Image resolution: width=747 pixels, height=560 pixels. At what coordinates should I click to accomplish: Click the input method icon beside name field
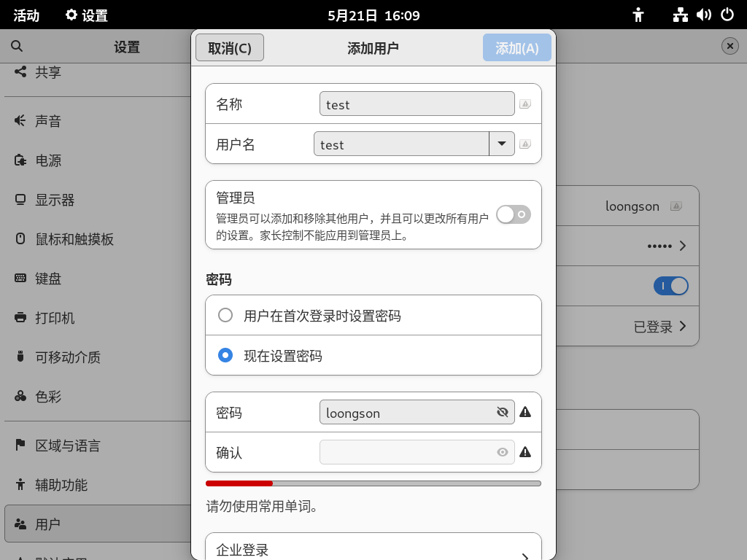525,104
